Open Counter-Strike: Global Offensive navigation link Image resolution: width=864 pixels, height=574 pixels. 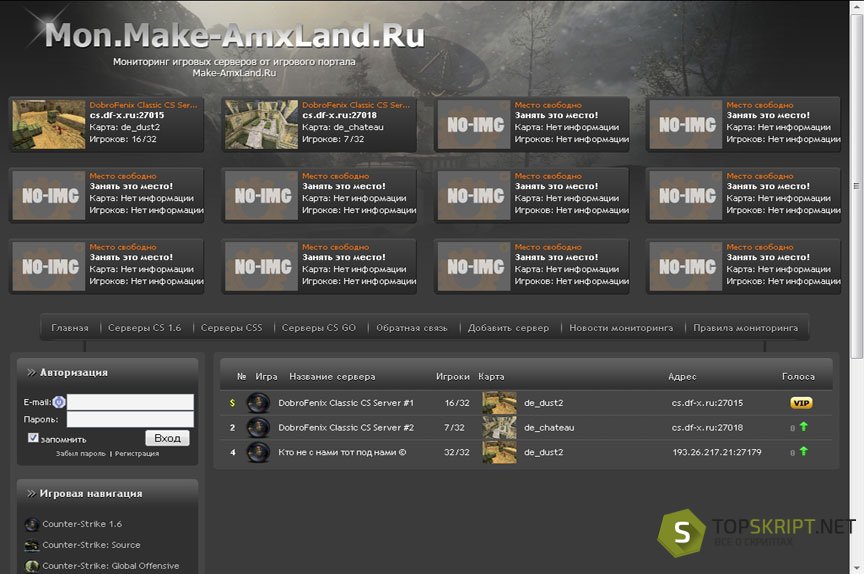[111, 566]
